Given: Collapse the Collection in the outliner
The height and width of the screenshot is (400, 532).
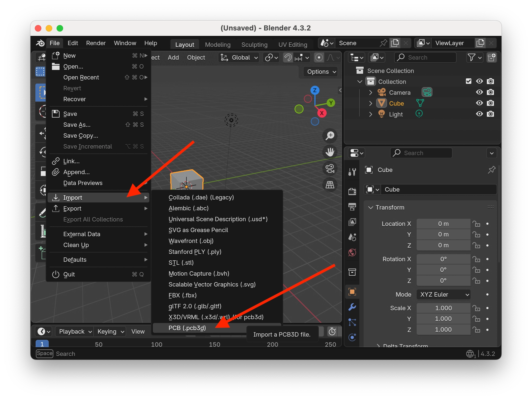Looking at the screenshot, I should 360,81.
